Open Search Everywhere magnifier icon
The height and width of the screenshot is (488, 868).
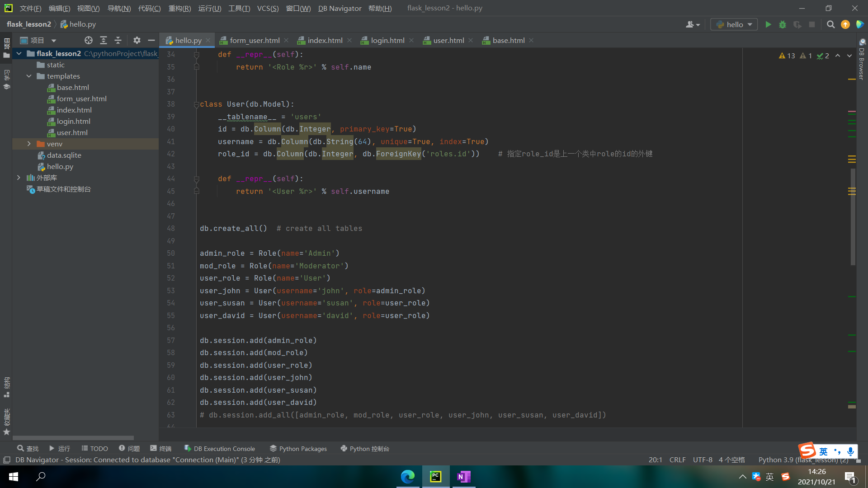(830, 24)
